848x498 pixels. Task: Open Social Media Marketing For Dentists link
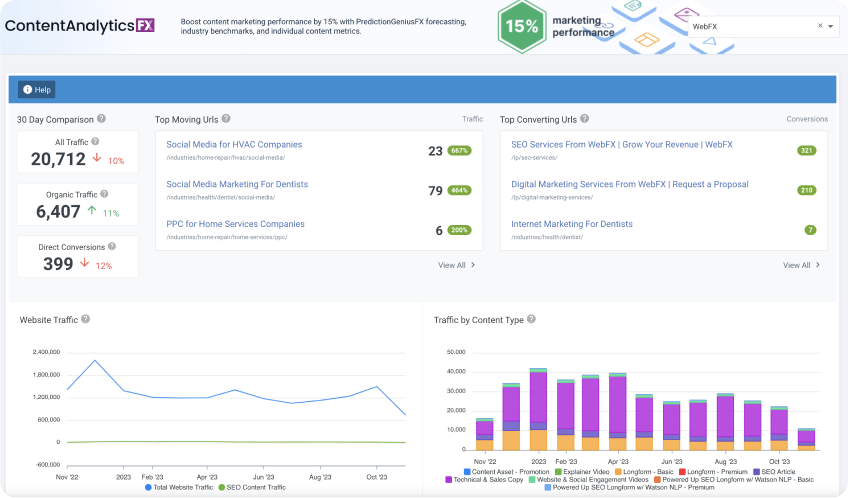pyautogui.click(x=237, y=184)
